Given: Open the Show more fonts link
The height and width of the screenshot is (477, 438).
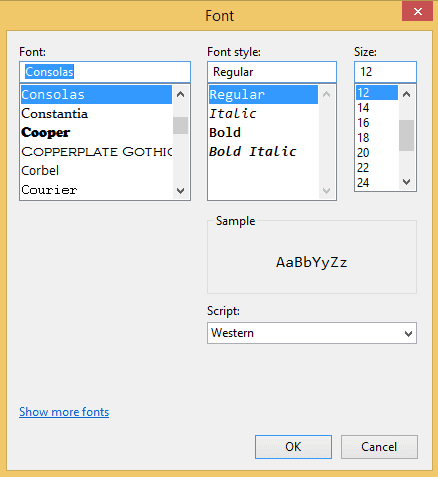Looking at the screenshot, I should coord(64,412).
